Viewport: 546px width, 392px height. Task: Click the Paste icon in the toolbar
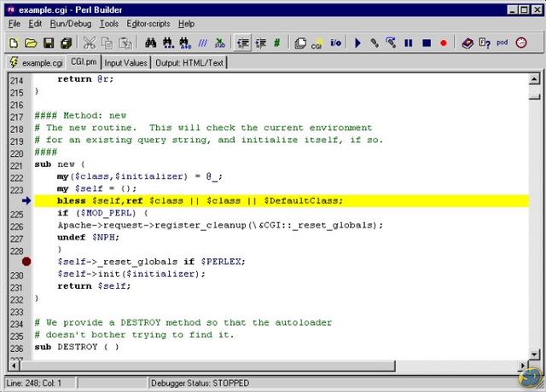[125, 43]
